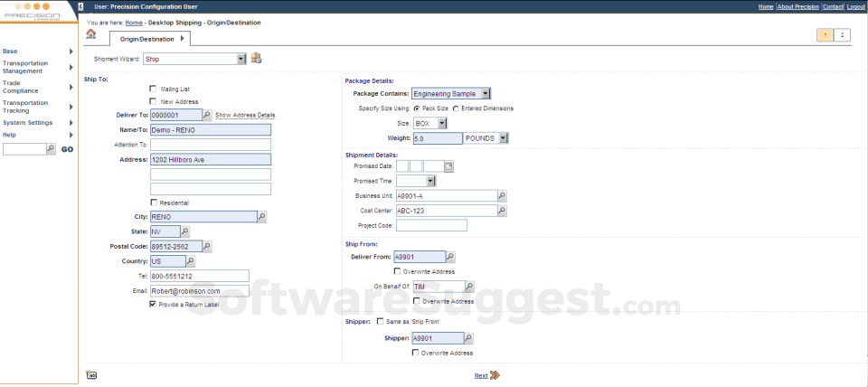Image resolution: width=868 pixels, height=387 pixels.
Task: Check Overwrite Address under Shipper
Action: pyautogui.click(x=415, y=353)
